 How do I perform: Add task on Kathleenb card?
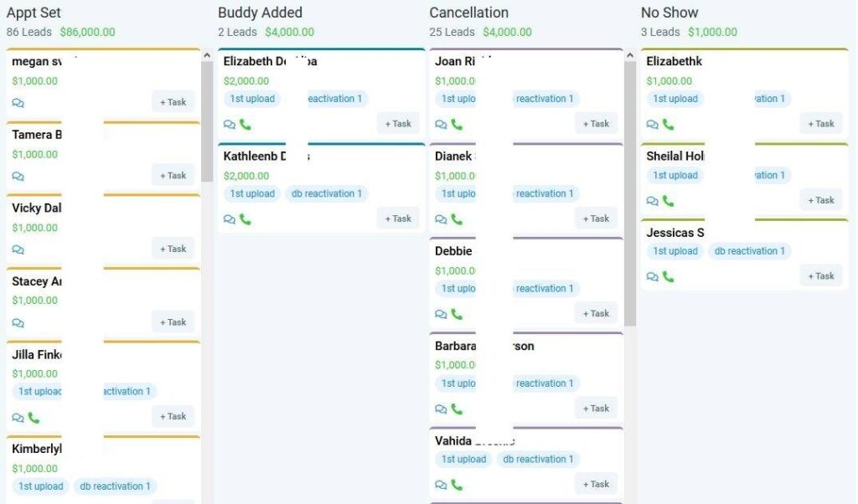(398, 219)
